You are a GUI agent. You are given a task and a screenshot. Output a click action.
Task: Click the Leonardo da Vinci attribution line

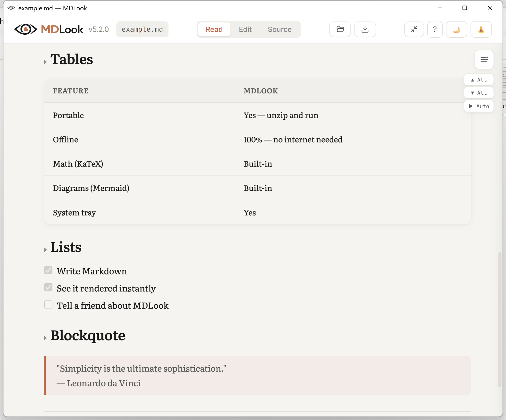98,383
